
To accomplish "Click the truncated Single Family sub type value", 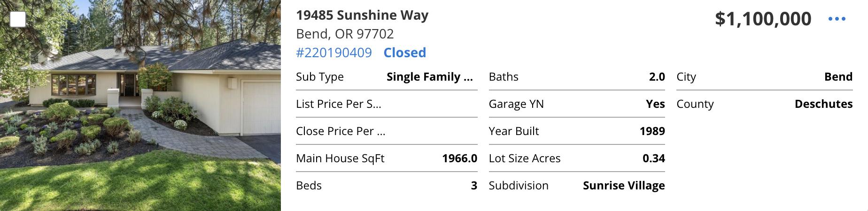I will click(x=429, y=77).
